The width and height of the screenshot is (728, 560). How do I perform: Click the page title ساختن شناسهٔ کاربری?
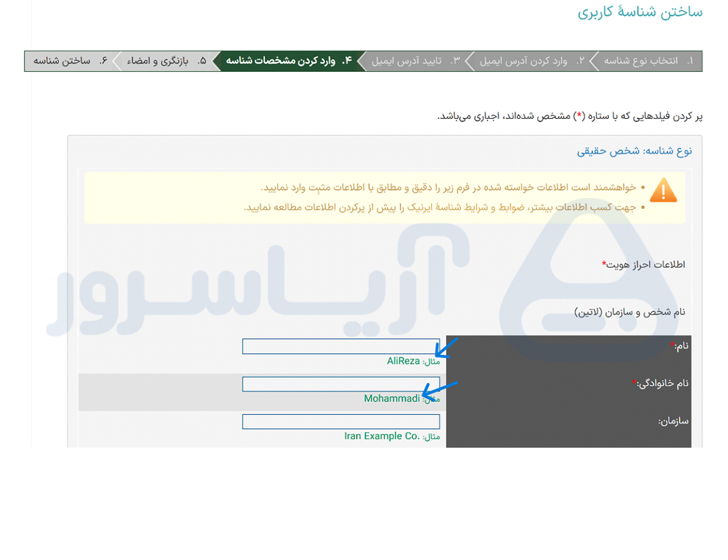click(640, 12)
